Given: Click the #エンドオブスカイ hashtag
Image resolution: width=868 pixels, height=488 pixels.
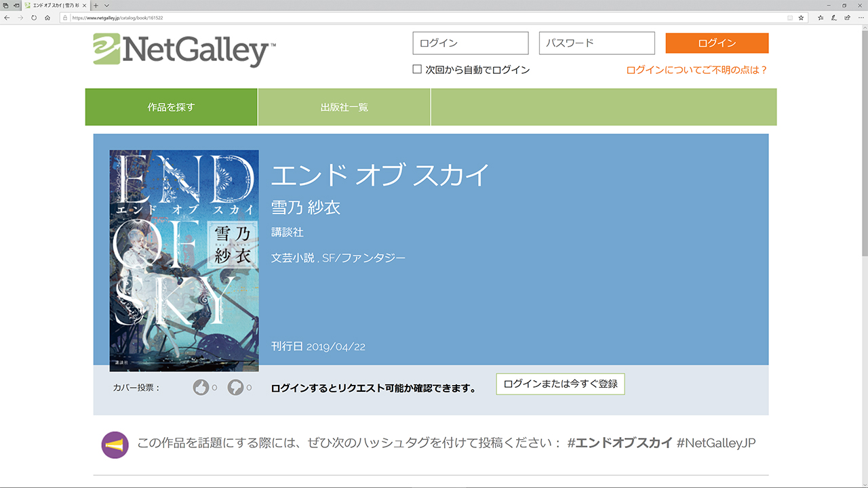Looking at the screenshot, I should [x=619, y=443].
